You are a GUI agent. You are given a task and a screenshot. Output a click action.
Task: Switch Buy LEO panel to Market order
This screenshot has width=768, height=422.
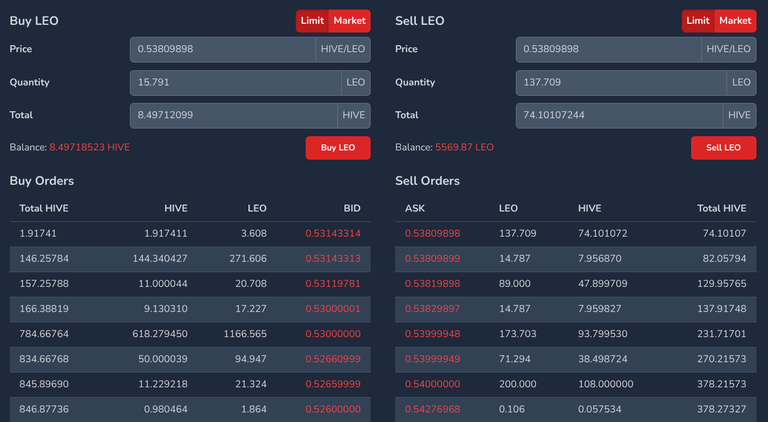[349, 21]
